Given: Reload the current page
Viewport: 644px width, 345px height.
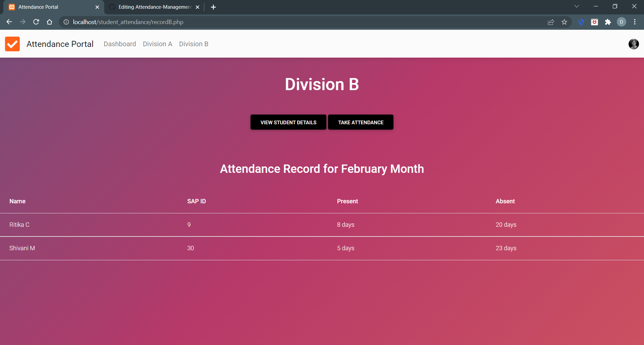Looking at the screenshot, I should (x=36, y=22).
